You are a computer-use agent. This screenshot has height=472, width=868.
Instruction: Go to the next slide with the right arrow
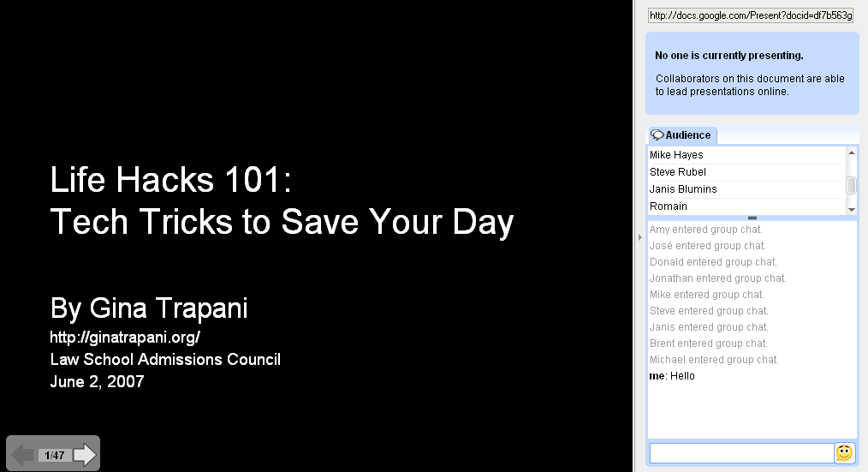click(x=85, y=455)
